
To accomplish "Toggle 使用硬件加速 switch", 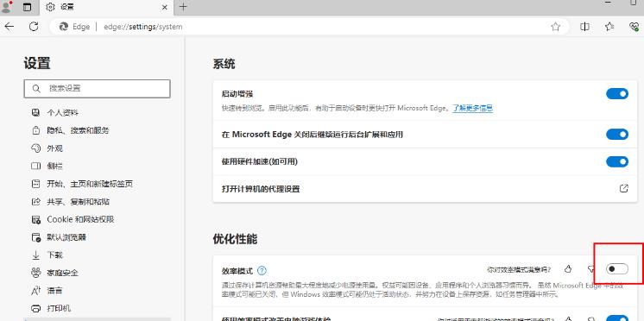I will 617,161.
